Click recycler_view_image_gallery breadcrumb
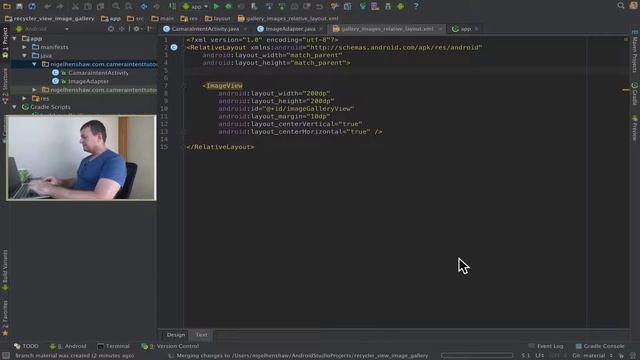 pos(49,18)
